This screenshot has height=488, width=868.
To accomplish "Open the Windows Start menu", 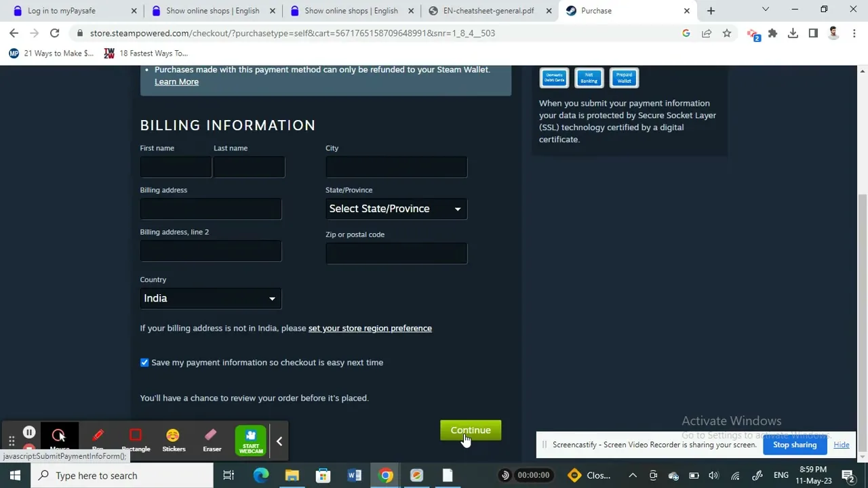I will click(x=15, y=475).
